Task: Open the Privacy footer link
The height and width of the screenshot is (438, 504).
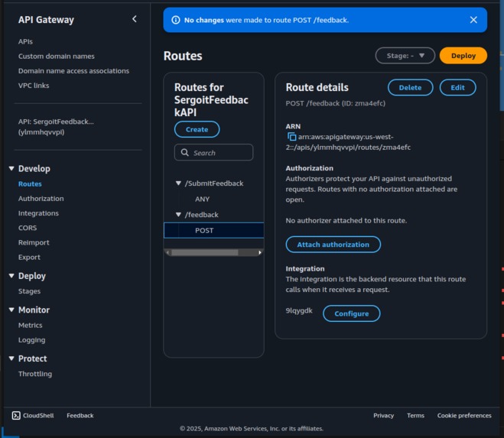Action: pos(383,416)
